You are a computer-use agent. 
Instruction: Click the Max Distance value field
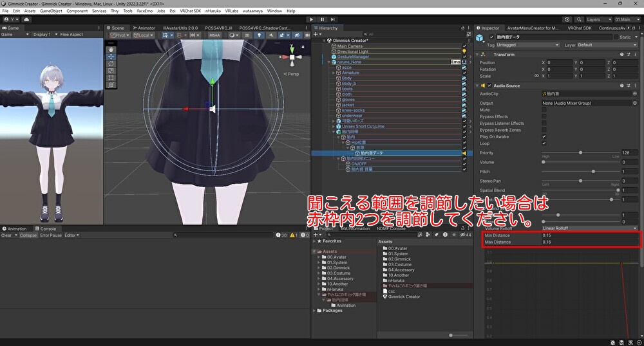(x=590, y=242)
